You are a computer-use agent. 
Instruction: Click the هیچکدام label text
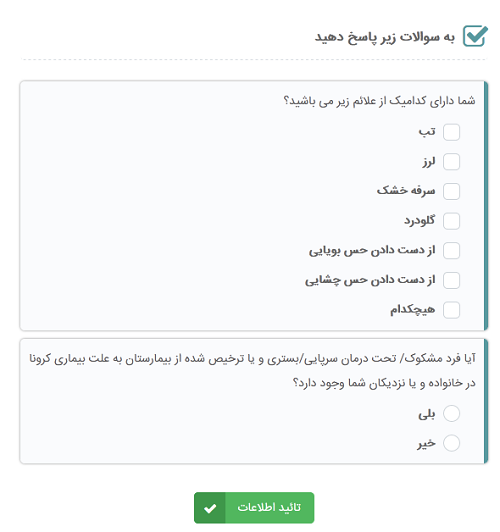[412, 309]
